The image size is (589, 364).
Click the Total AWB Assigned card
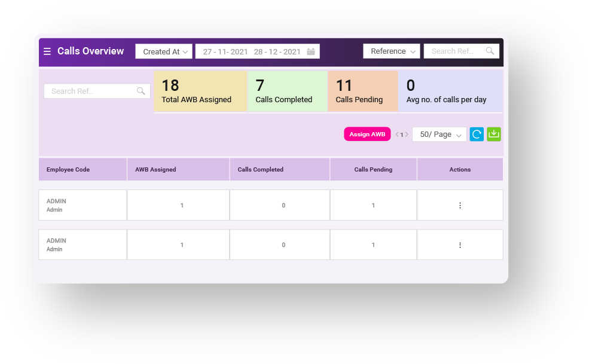[200, 91]
